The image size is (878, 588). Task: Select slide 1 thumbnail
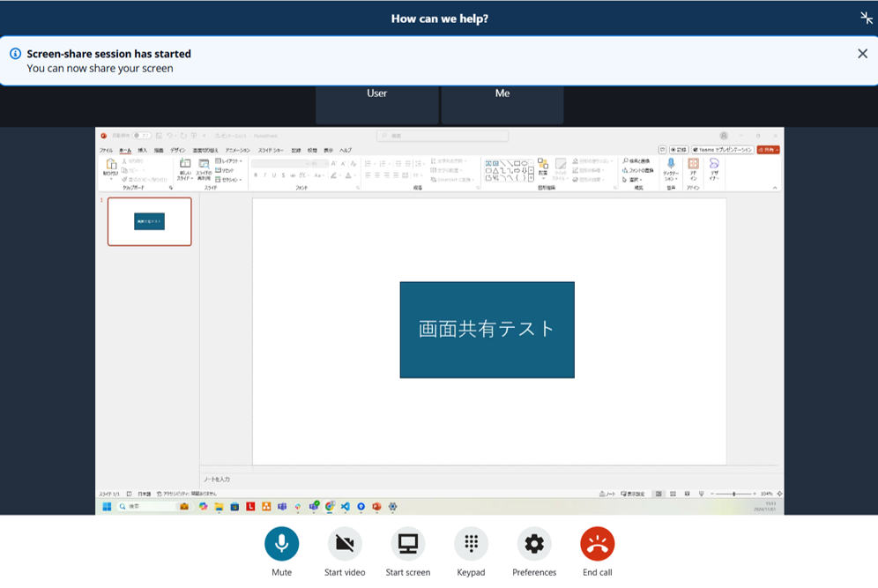[150, 221]
